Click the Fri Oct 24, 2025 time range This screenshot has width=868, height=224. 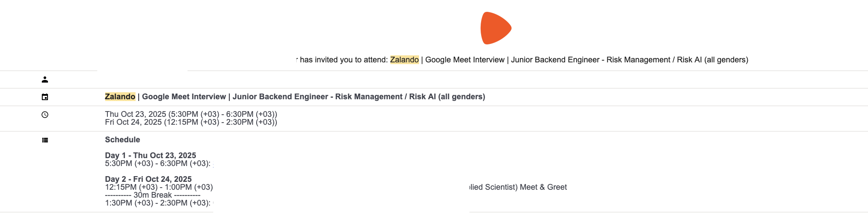(x=191, y=122)
